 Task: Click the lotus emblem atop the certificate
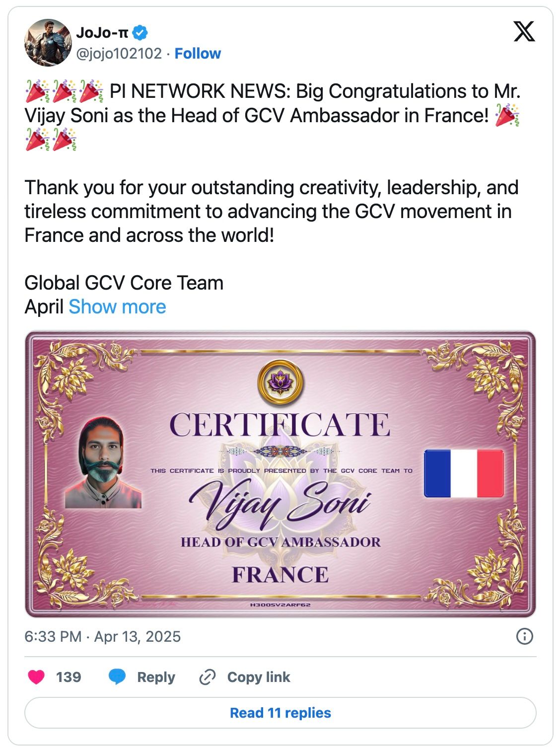[x=280, y=383]
